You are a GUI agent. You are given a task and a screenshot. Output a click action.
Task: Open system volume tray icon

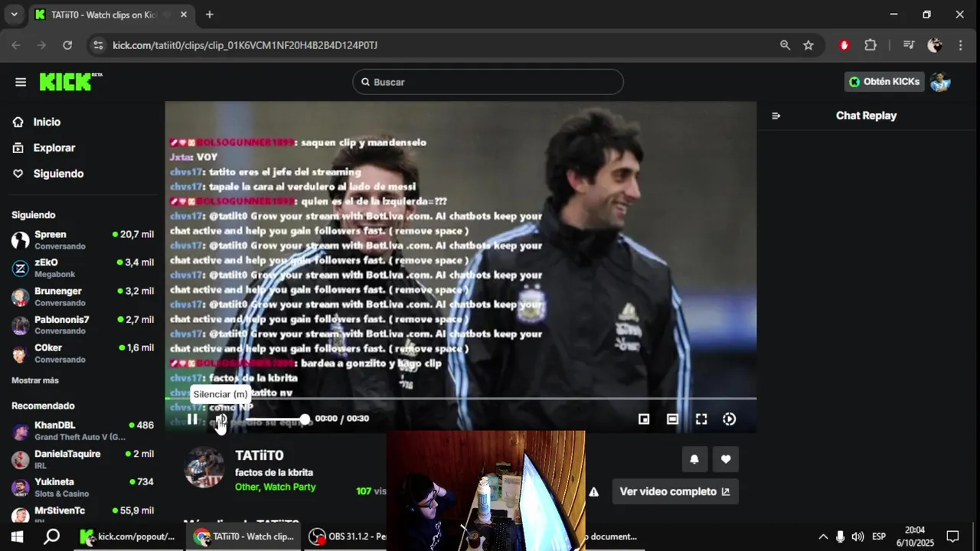coord(857,536)
